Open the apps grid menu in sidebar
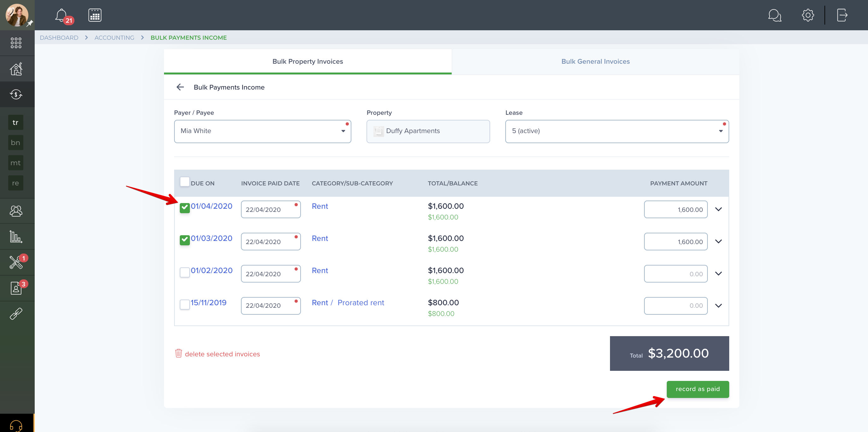The width and height of the screenshot is (868, 432). [16, 43]
